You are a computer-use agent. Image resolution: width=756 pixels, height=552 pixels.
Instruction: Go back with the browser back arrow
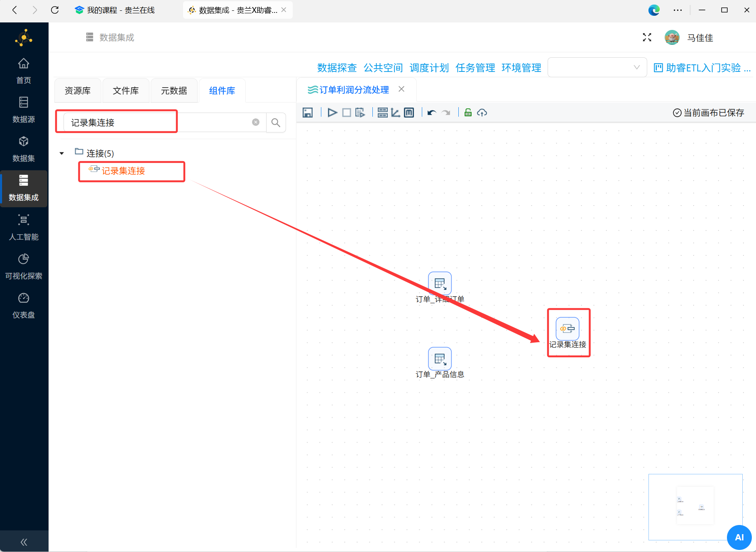15,10
